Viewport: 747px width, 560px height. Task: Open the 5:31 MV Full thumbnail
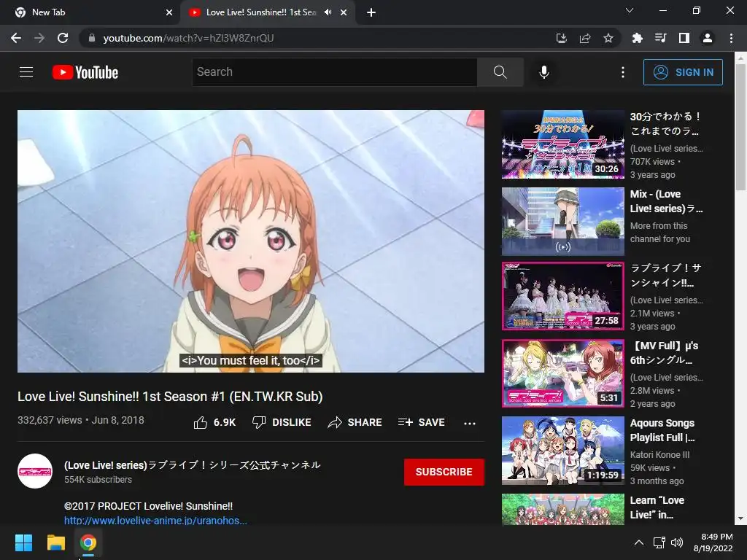click(562, 373)
